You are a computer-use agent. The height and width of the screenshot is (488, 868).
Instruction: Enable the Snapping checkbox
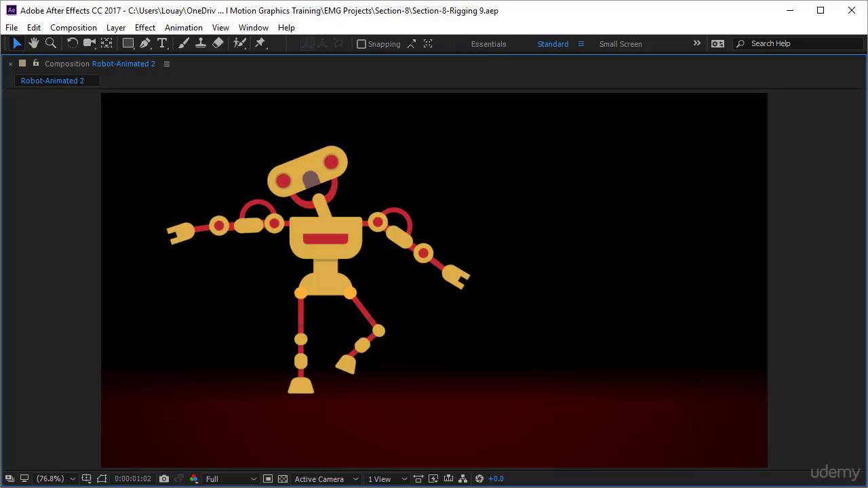click(361, 44)
